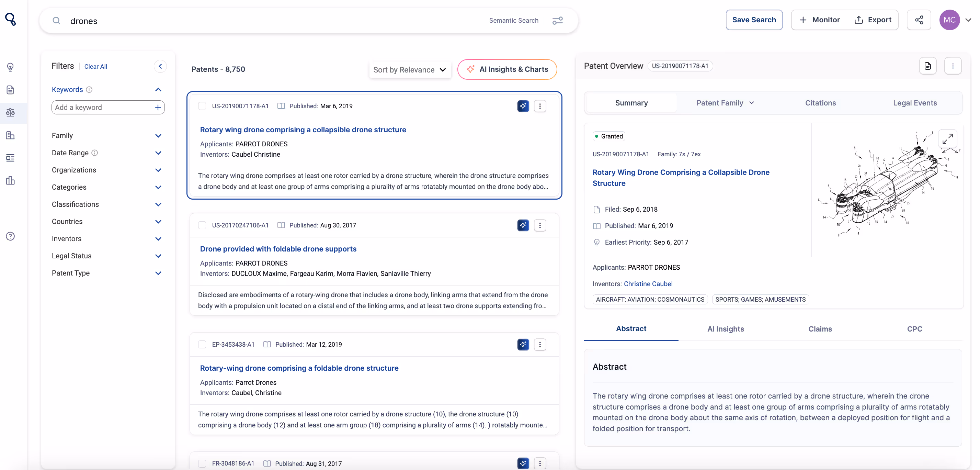Open the documents sidebar icon

[x=10, y=90]
